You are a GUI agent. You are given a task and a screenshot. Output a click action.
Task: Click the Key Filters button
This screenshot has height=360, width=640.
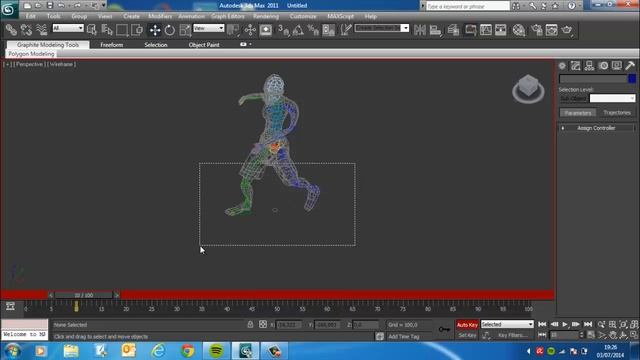512,336
